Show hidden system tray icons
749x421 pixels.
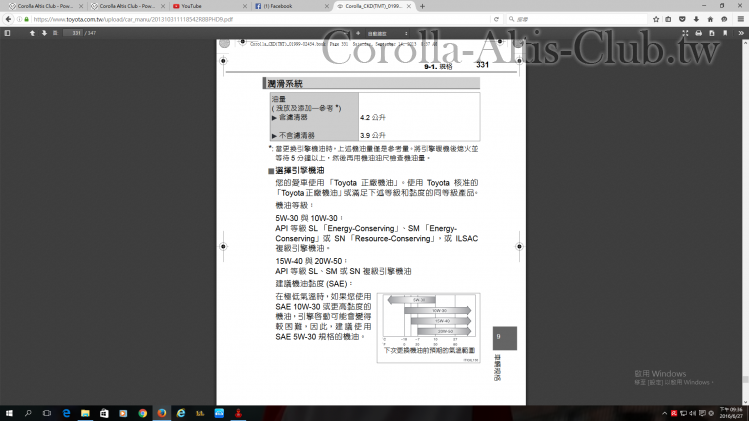click(x=664, y=413)
